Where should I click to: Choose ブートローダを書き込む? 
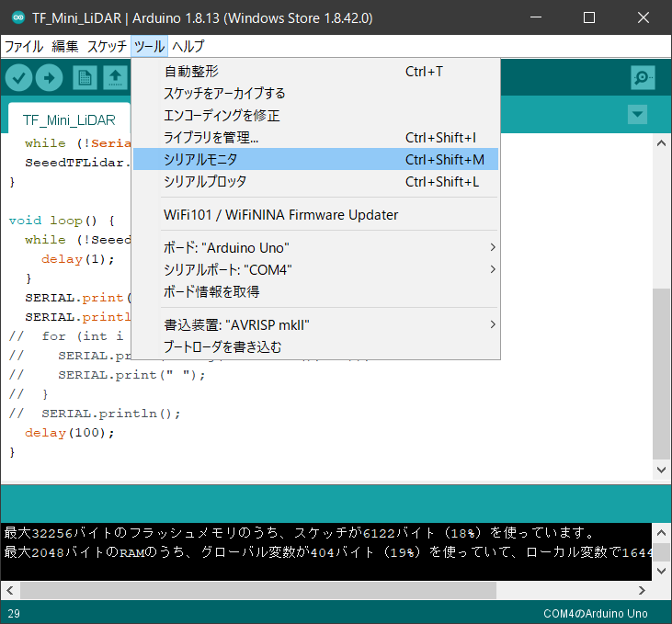click(317, 346)
